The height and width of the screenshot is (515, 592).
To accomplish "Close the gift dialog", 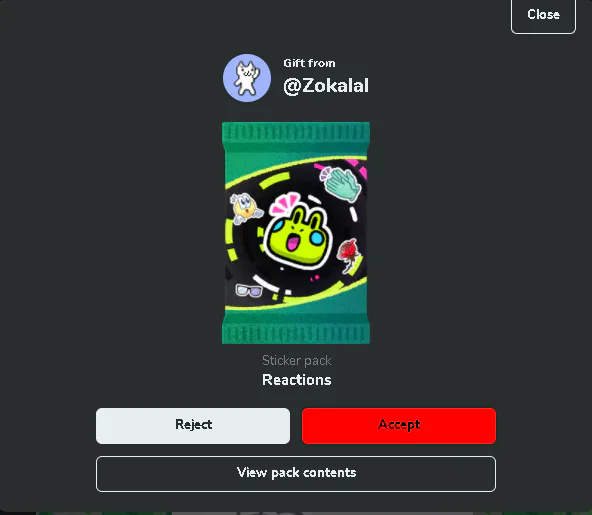I will [543, 15].
